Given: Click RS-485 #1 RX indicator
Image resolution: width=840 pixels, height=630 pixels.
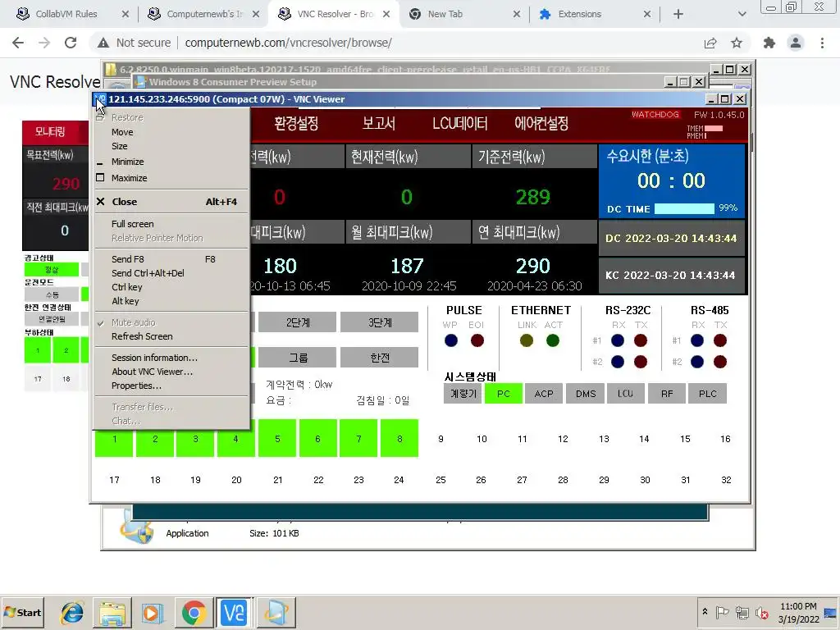Looking at the screenshot, I should tap(697, 340).
